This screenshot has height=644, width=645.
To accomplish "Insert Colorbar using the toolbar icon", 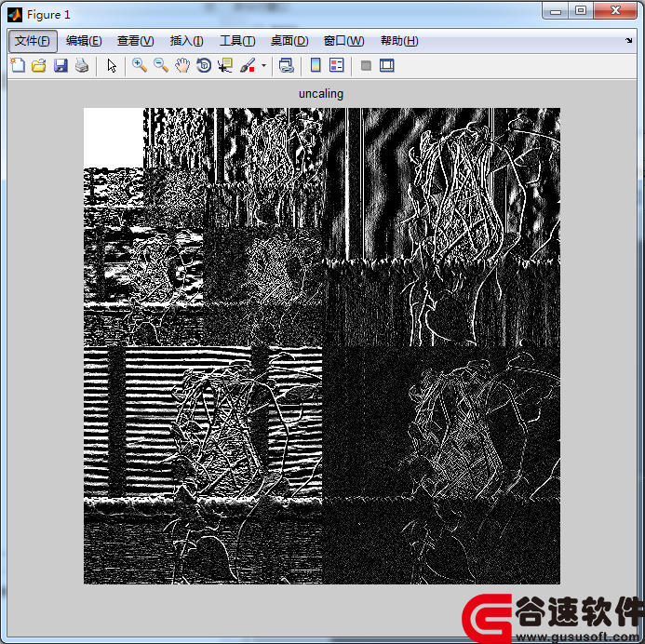I will pyautogui.click(x=316, y=65).
